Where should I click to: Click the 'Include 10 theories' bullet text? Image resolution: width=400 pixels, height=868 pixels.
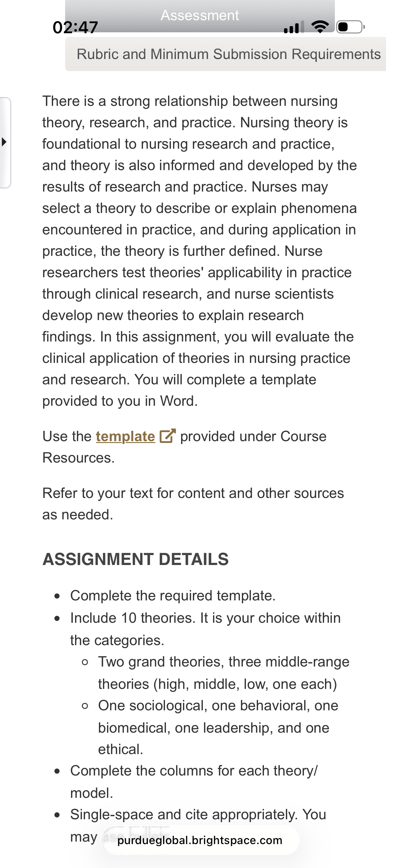(x=205, y=629)
